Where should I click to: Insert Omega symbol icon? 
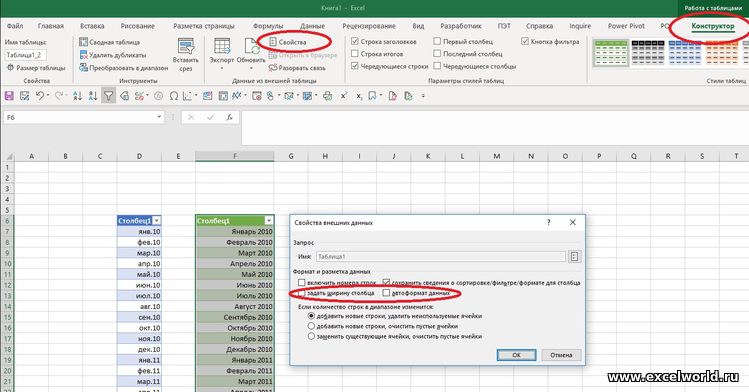click(173, 96)
